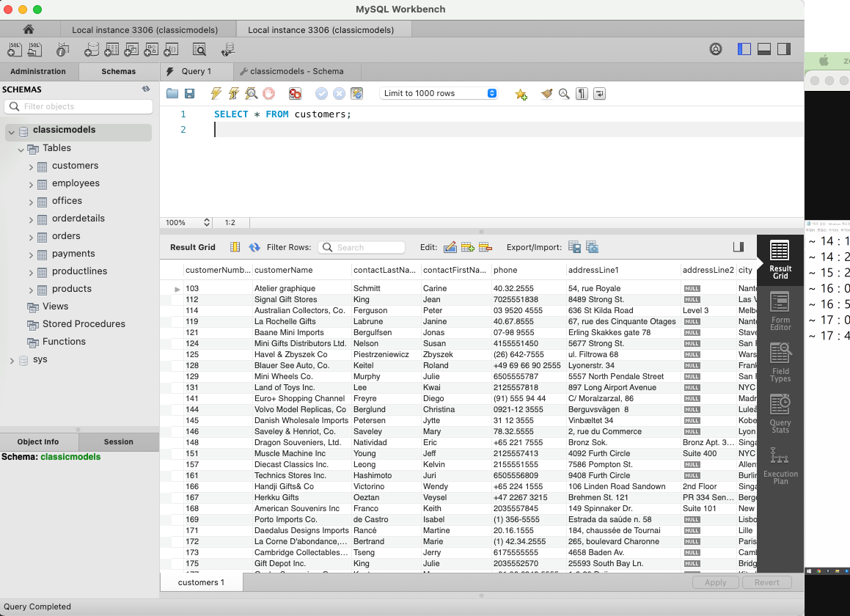Toggle word wrap icon in query toolbar
Image resolution: width=850 pixels, height=616 pixels.
599,93
